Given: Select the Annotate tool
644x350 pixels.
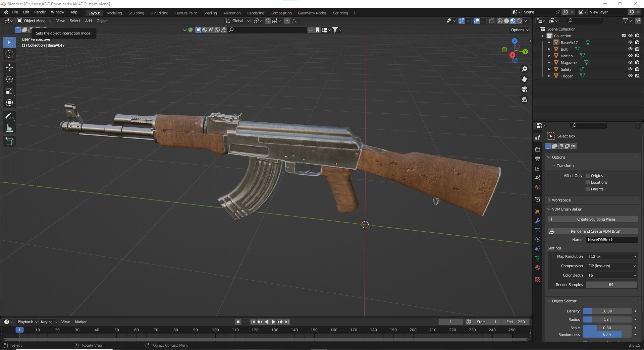Looking at the screenshot, I should [9, 116].
